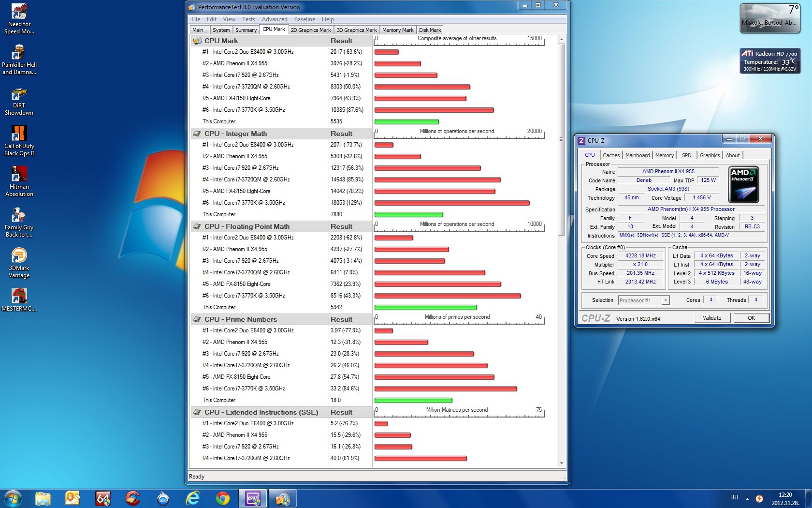
Task: Open Hitman Absolution desktop shortcut
Action: click(x=19, y=182)
